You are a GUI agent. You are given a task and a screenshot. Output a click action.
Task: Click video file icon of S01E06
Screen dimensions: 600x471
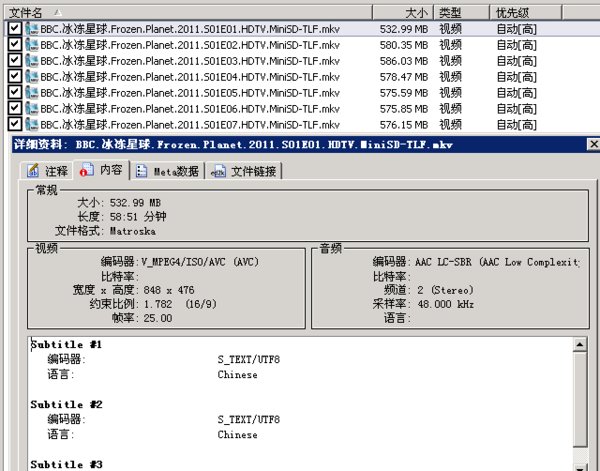(x=32, y=109)
